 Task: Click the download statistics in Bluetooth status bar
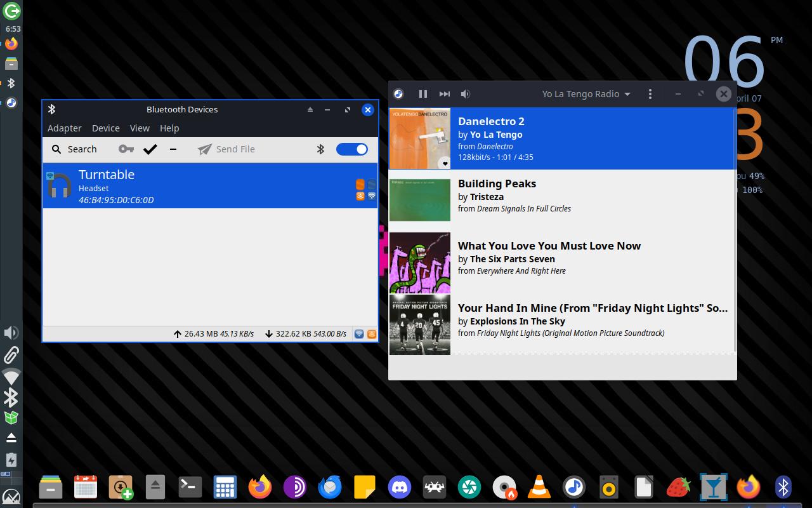(306, 333)
